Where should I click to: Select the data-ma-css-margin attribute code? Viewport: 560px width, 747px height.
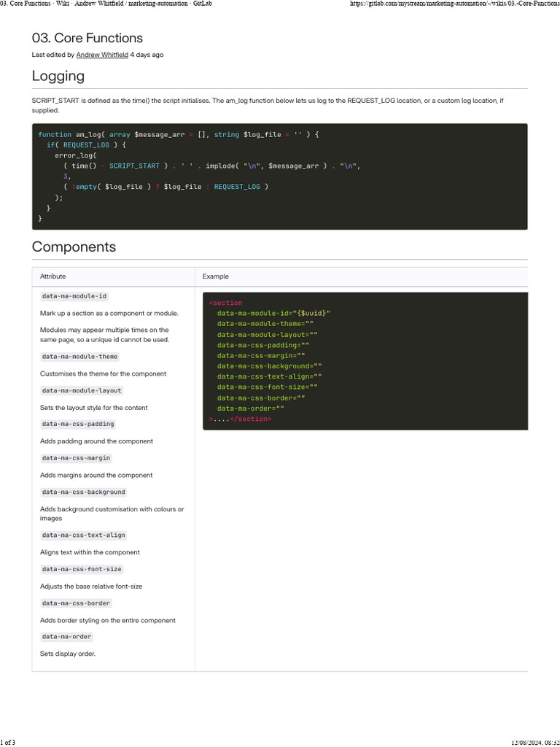(x=76, y=458)
